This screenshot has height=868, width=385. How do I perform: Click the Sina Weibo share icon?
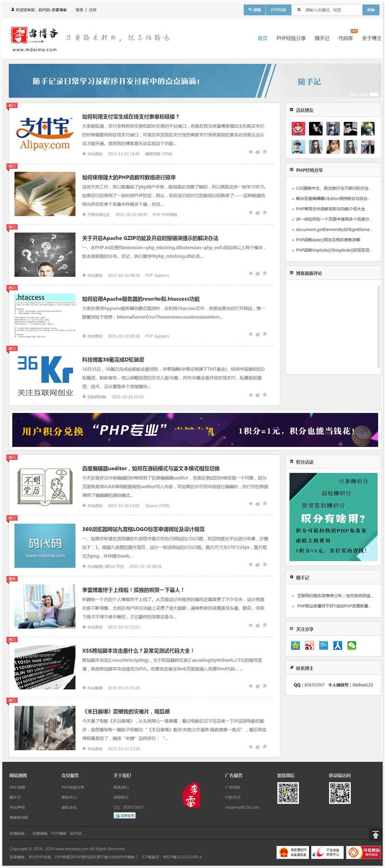point(309,645)
